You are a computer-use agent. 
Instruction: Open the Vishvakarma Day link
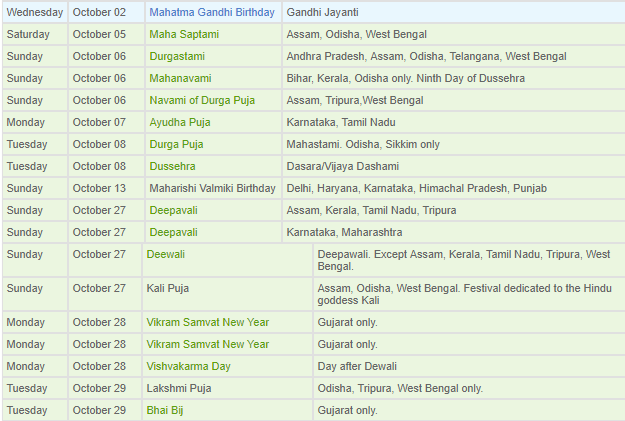coord(189,366)
